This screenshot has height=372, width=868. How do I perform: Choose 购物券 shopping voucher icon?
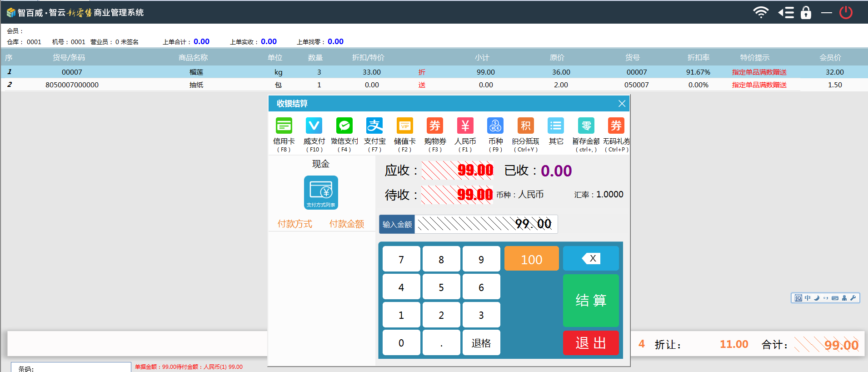point(435,126)
